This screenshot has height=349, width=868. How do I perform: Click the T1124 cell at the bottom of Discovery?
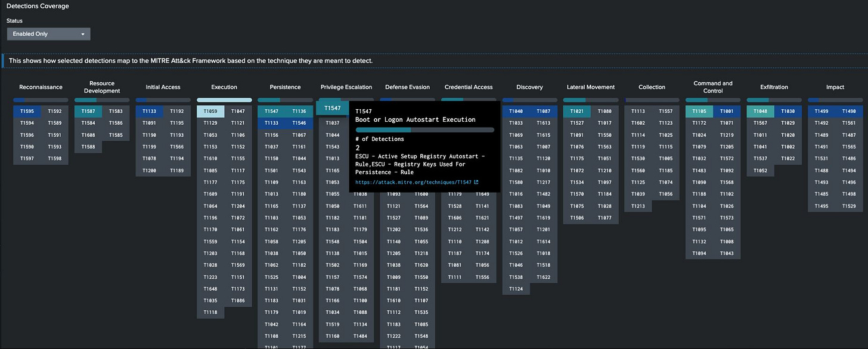click(515, 288)
